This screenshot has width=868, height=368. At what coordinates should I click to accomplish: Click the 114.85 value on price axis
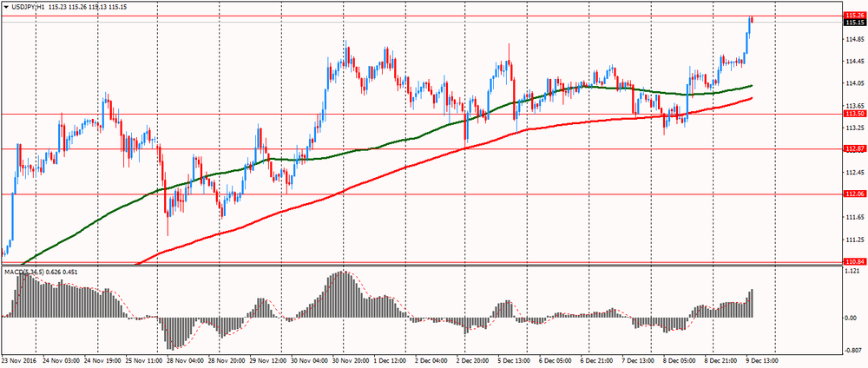pyautogui.click(x=856, y=39)
